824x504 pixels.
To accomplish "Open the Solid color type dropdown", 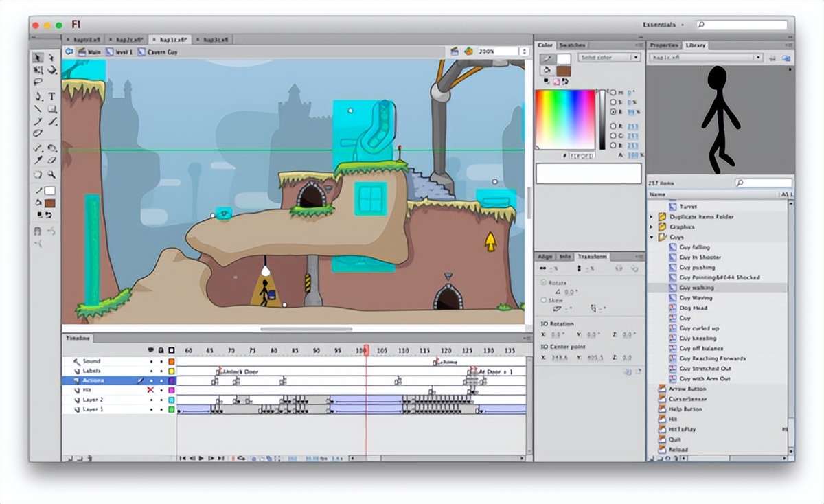I will click(609, 58).
